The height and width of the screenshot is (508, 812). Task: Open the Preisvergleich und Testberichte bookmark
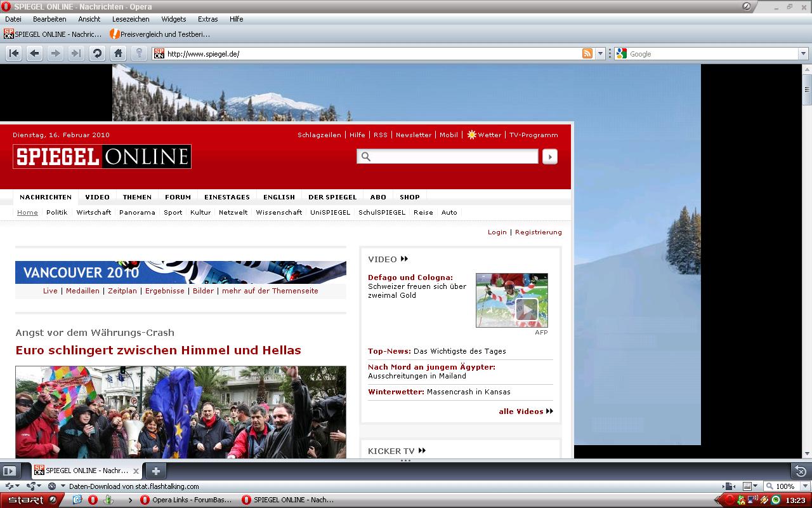click(x=160, y=34)
